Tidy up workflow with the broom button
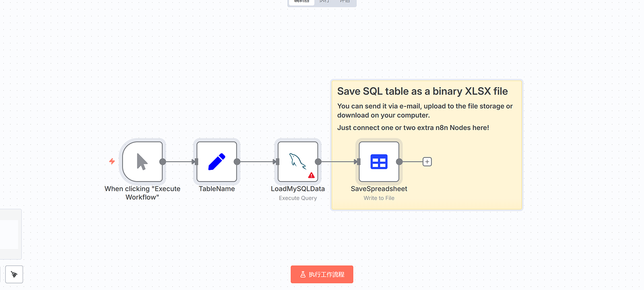The width and height of the screenshot is (644, 290). pos(14,274)
